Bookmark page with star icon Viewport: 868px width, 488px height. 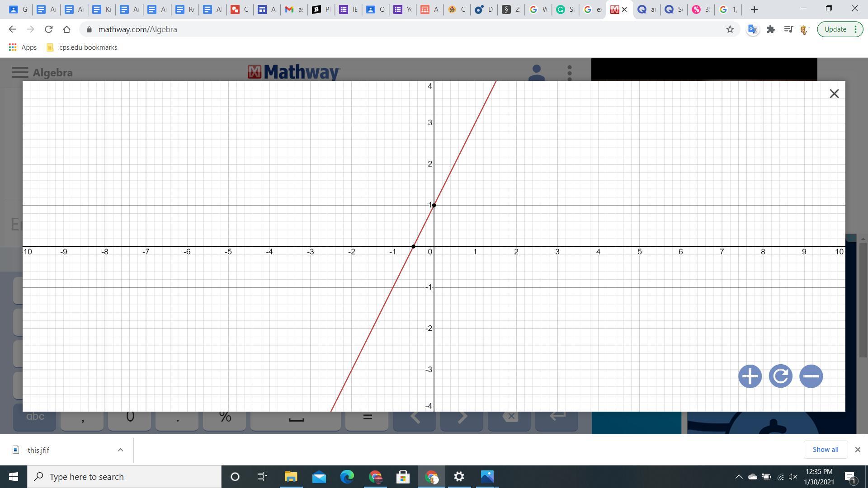click(730, 29)
